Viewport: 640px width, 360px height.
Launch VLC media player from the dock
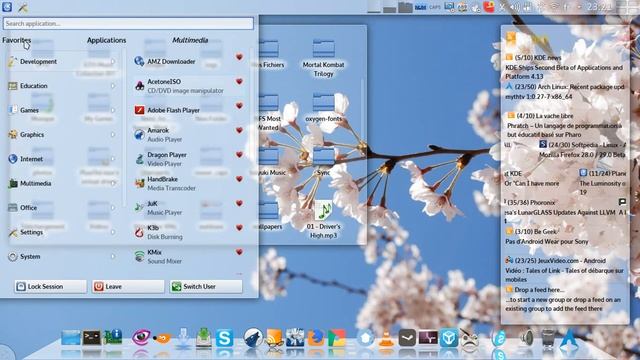tap(386, 339)
